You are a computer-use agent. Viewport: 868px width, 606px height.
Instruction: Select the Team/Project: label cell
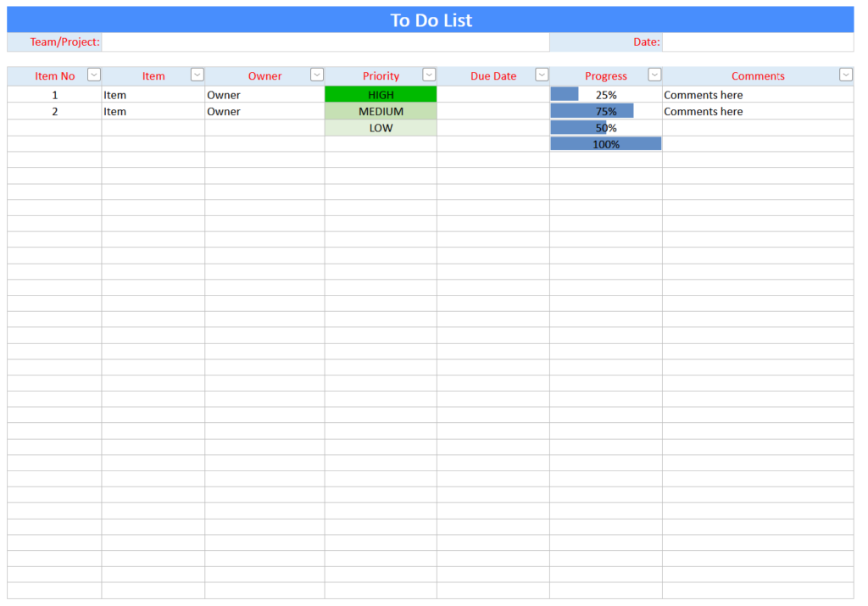coord(54,42)
